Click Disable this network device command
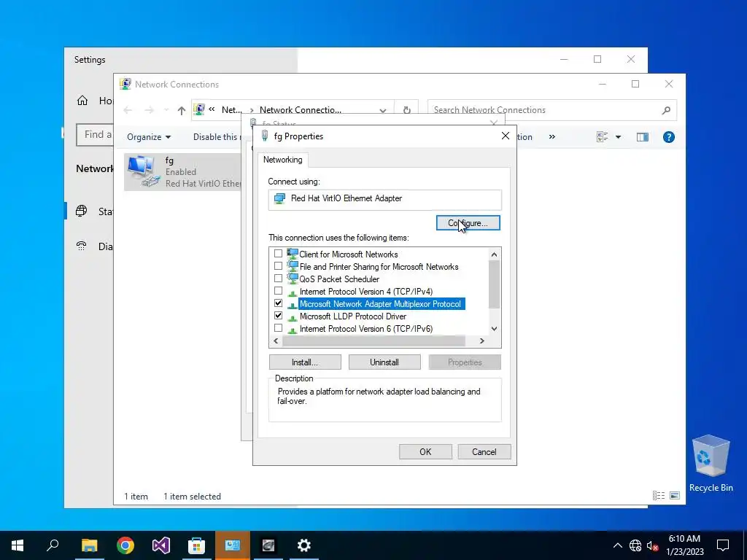The height and width of the screenshot is (560, 747). (x=217, y=137)
